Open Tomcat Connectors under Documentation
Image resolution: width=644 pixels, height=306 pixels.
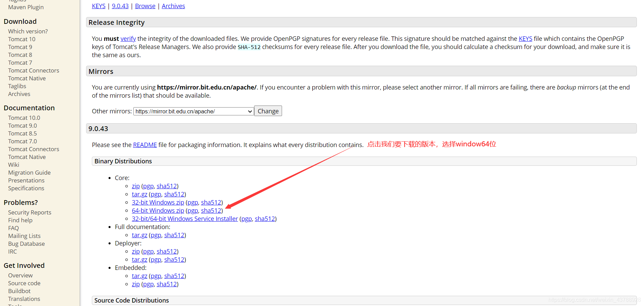click(34, 149)
